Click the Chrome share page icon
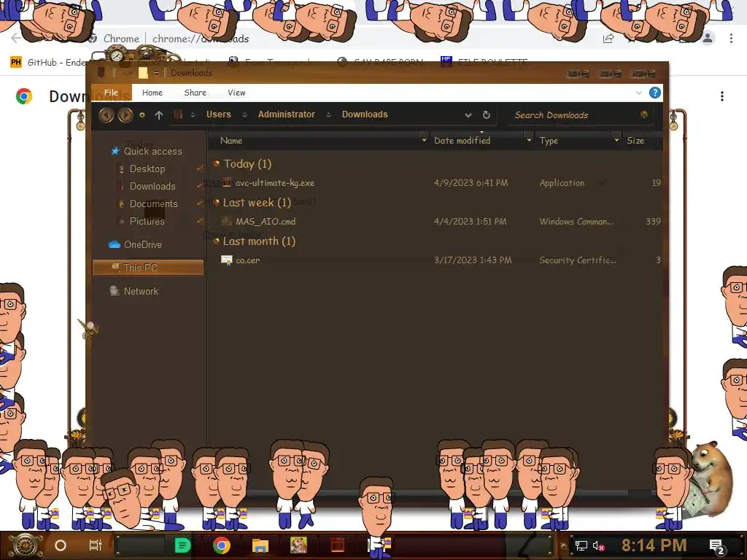The height and width of the screenshot is (560, 747). (608, 39)
